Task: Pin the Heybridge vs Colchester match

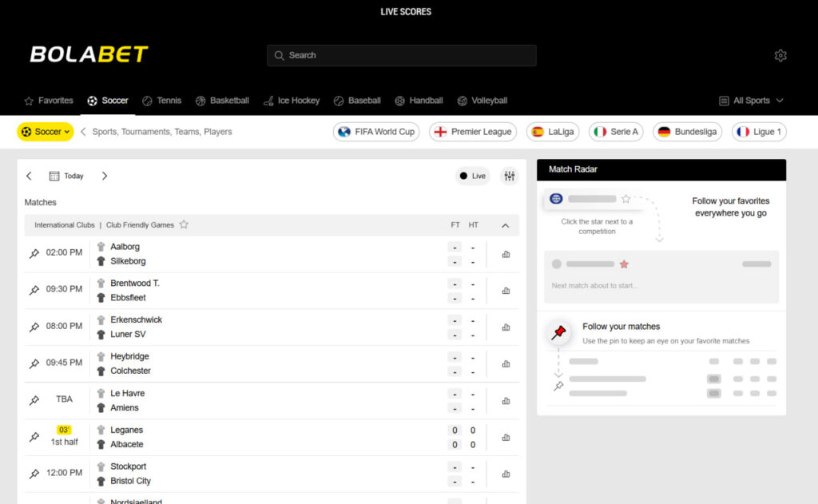Action: coord(34,363)
